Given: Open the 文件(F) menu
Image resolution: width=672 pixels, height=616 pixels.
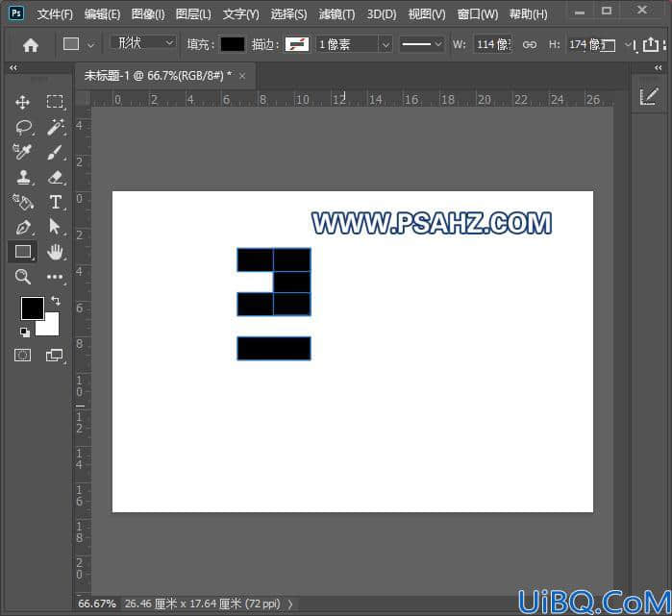Looking at the screenshot, I should point(55,14).
